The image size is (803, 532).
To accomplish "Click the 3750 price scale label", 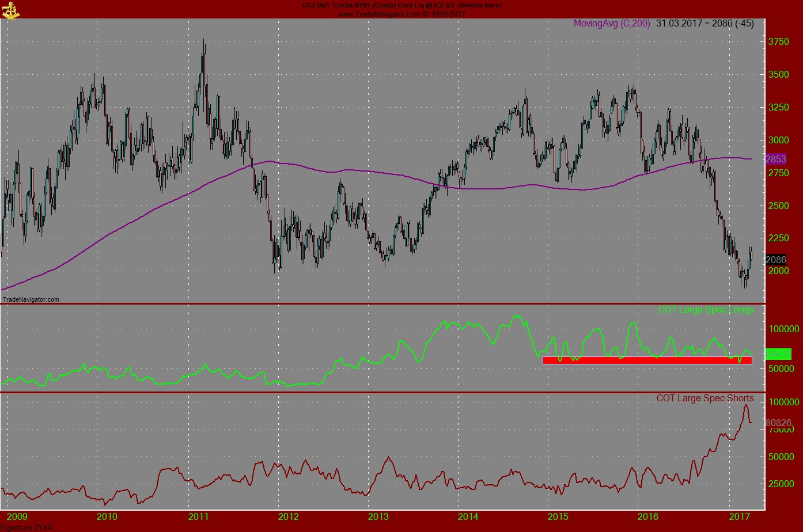I will (778, 41).
